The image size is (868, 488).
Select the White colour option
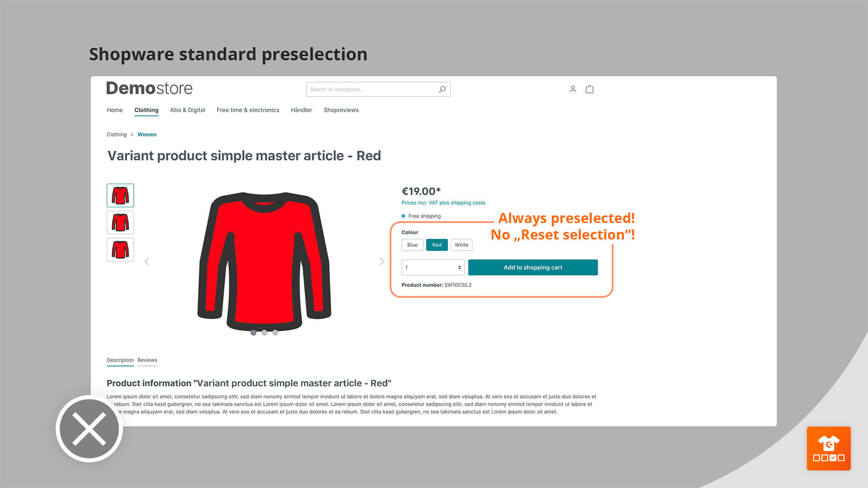[460, 244]
